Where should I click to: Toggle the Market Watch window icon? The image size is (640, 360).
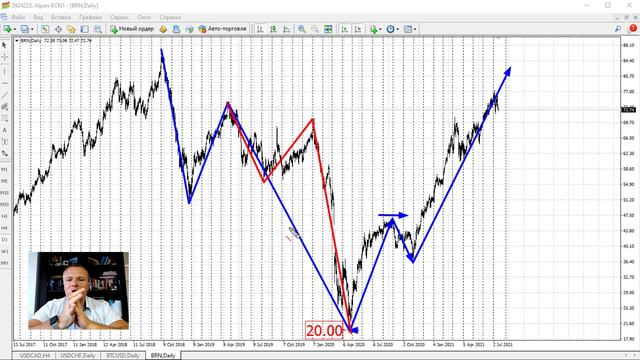coord(45,29)
